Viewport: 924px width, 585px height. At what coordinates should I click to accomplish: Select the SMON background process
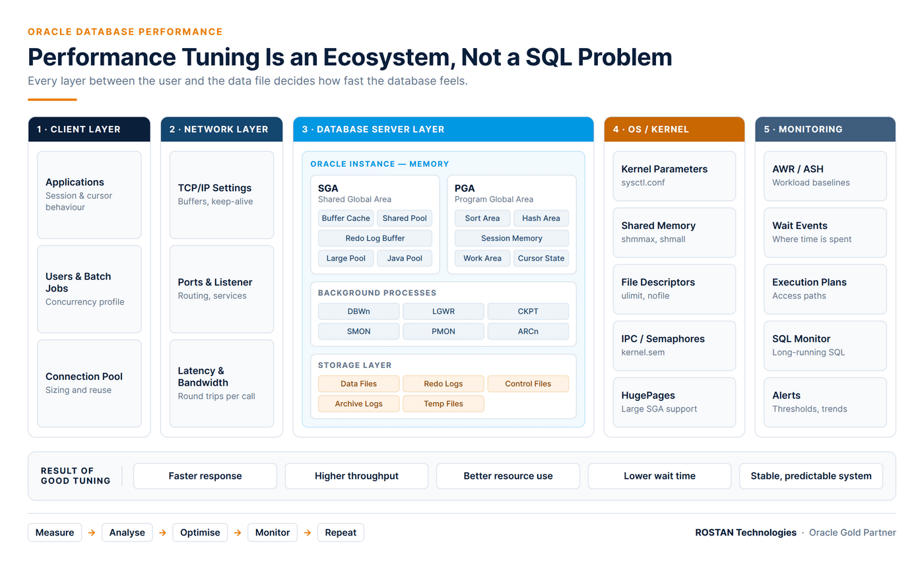358,332
